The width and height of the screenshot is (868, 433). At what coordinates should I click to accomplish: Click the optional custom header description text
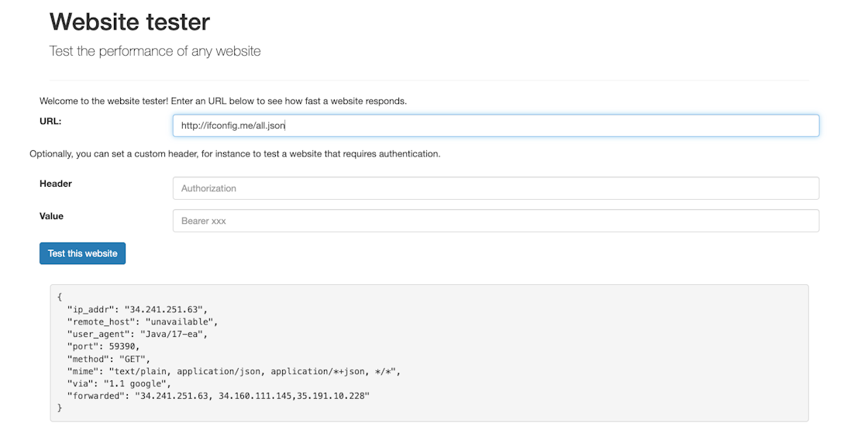(x=235, y=154)
